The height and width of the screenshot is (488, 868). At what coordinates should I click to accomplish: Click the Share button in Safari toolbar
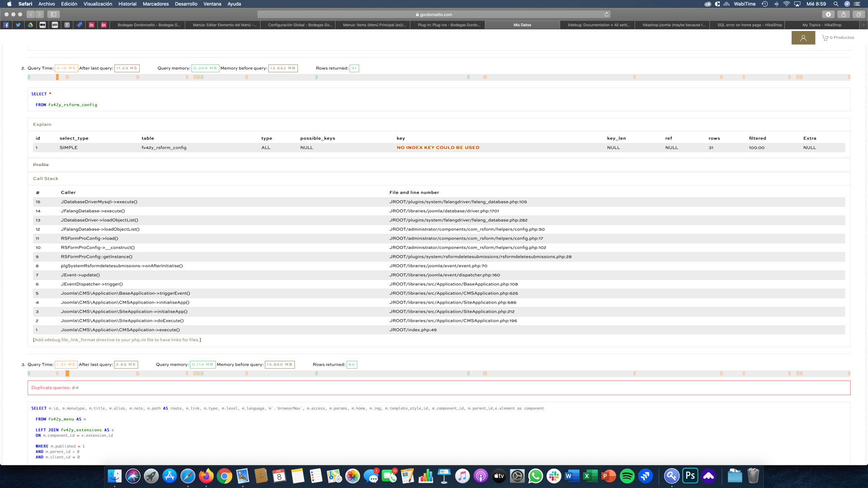pos(844,14)
